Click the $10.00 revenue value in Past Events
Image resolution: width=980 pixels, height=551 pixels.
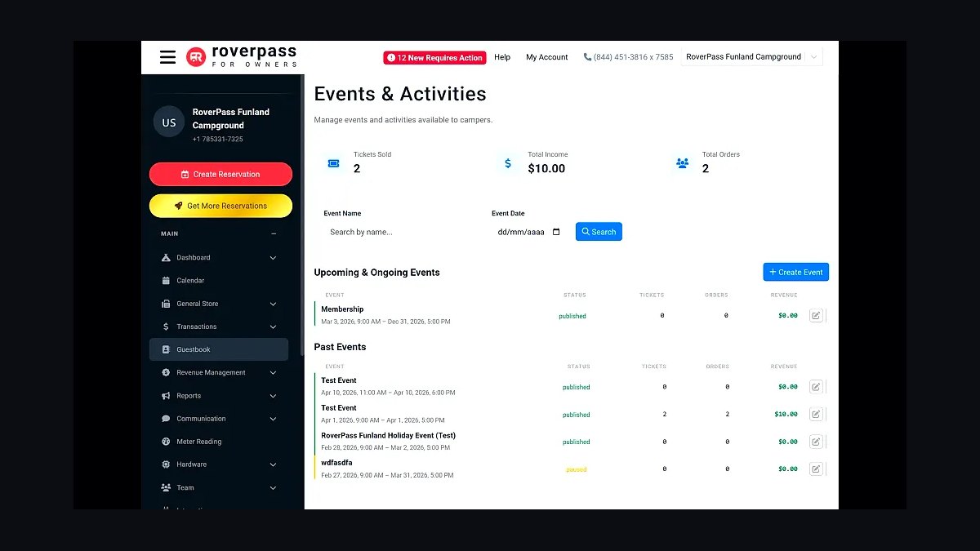[x=786, y=415]
